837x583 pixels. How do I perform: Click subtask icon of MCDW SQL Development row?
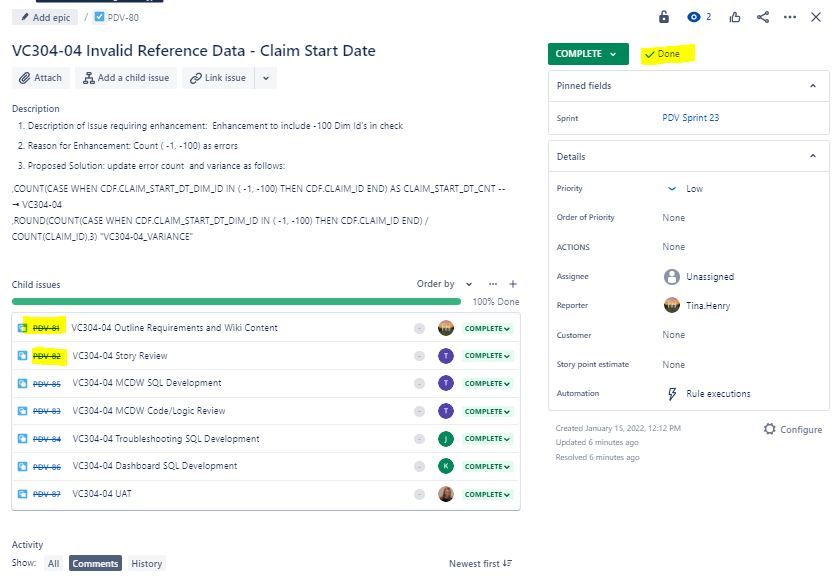(x=22, y=383)
